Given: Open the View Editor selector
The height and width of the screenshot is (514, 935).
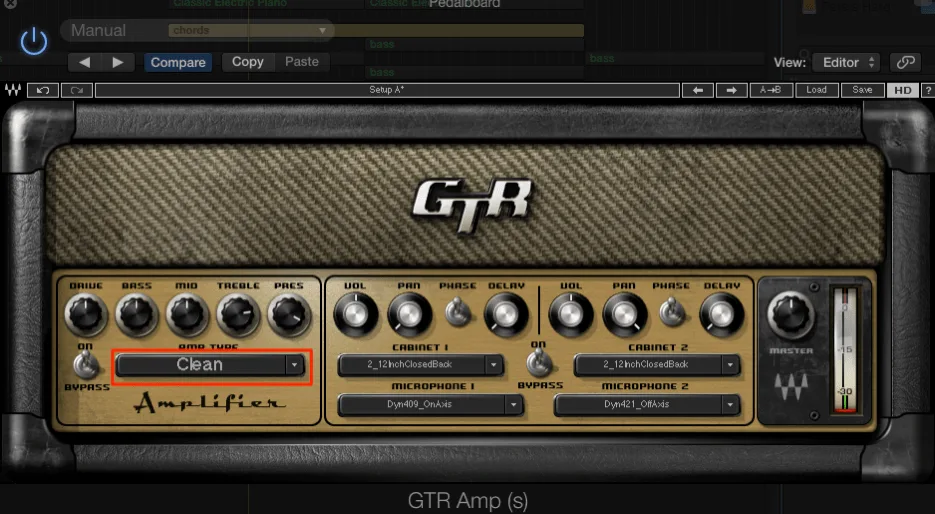Looking at the screenshot, I should tap(846, 62).
